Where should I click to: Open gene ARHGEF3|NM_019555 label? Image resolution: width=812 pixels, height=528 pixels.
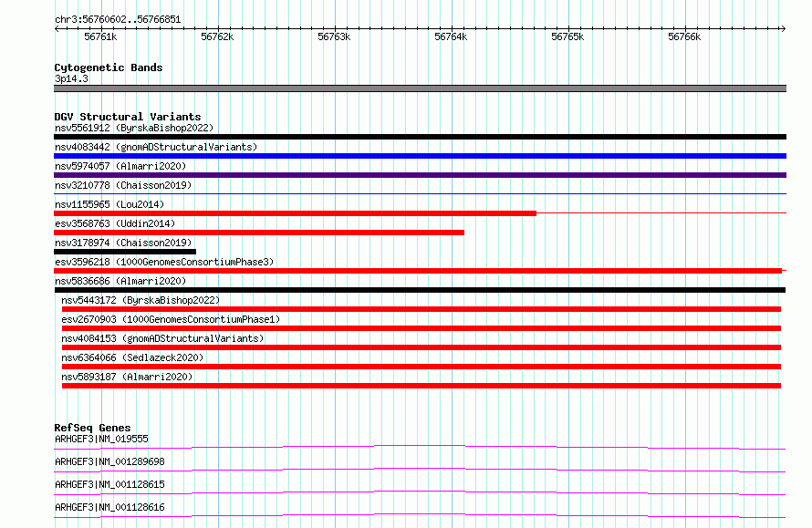click(x=101, y=439)
